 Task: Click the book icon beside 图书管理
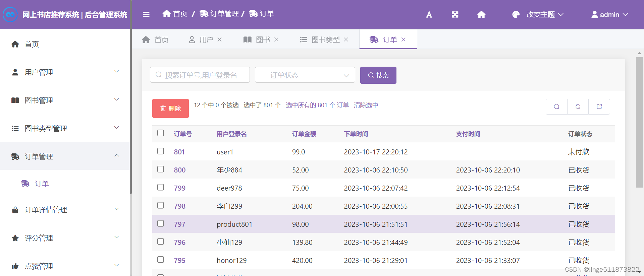click(x=15, y=100)
